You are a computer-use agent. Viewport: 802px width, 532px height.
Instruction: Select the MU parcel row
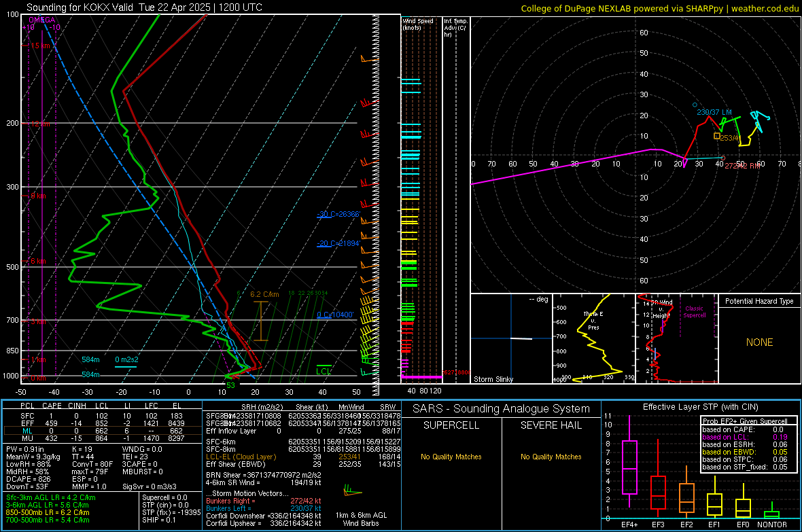(102, 438)
